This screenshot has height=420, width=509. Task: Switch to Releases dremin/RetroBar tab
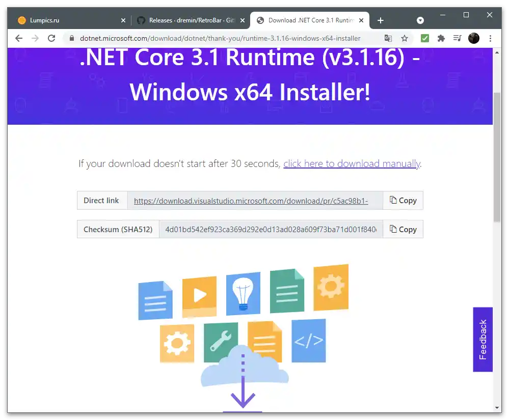tap(192, 20)
